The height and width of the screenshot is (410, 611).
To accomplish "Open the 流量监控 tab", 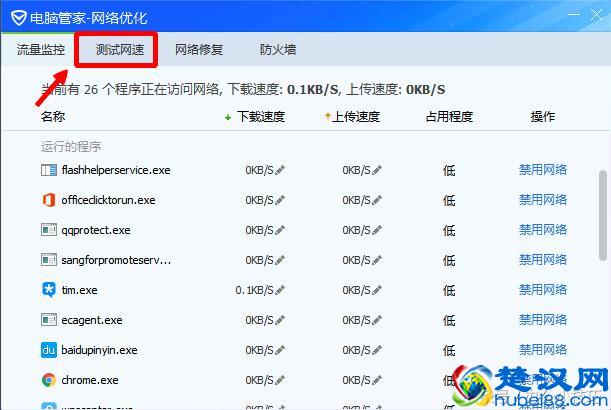I will pos(41,49).
